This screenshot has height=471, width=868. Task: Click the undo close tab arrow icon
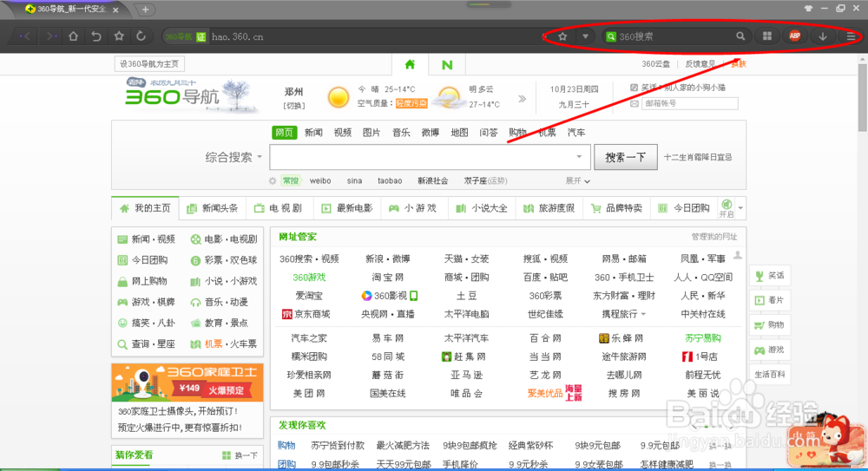96,36
